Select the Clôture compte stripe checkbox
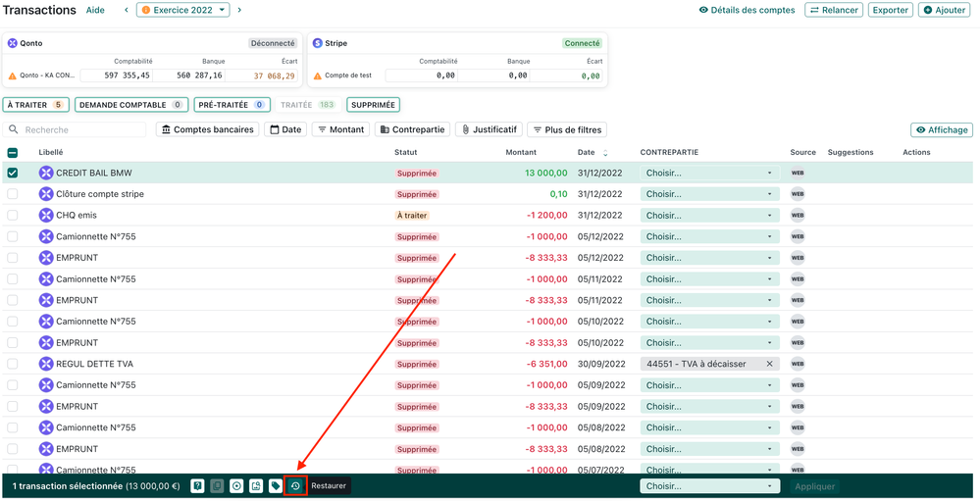 pyautogui.click(x=13, y=194)
